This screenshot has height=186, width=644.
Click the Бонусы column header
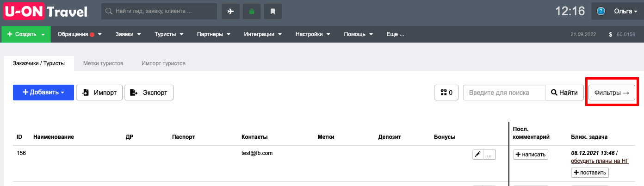tap(445, 137)
